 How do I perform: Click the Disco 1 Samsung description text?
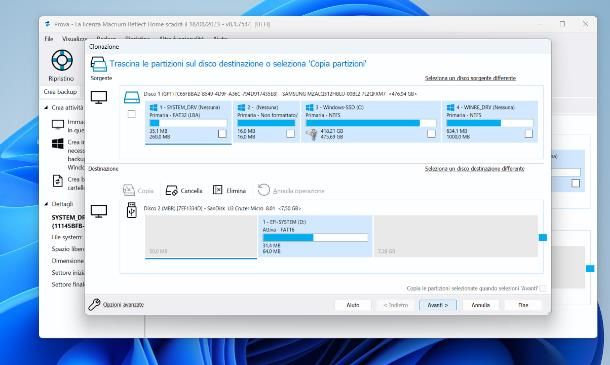280,94
